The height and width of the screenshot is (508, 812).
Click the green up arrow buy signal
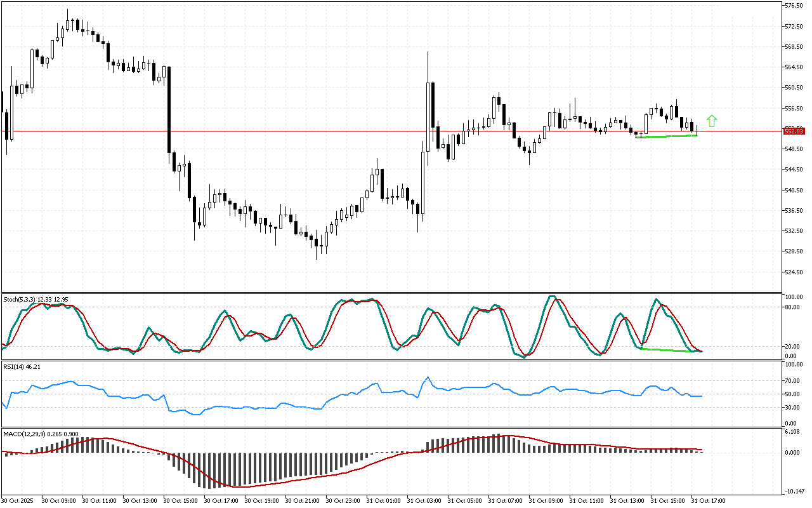pos(712,121)
